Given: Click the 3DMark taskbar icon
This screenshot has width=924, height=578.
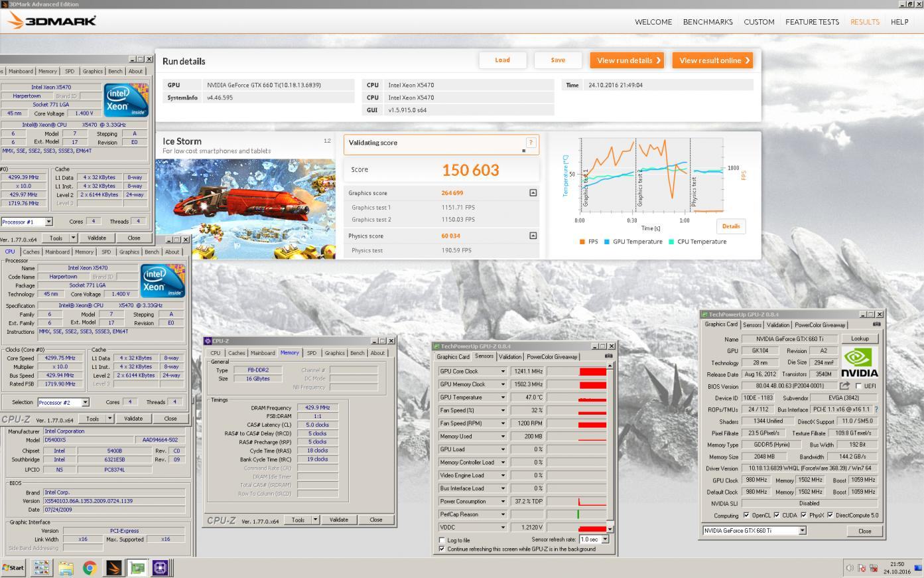Looking at the screenshot, I should [x=113, y=567].
